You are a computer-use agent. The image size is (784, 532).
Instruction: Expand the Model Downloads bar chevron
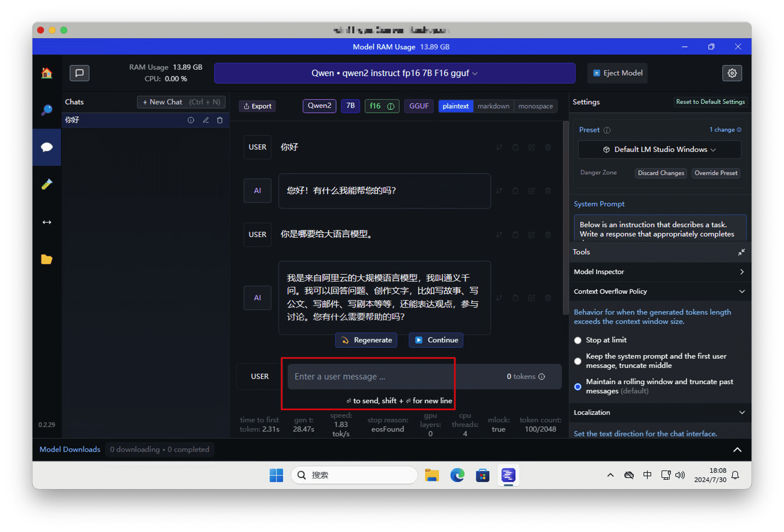(x=737, y=449)
